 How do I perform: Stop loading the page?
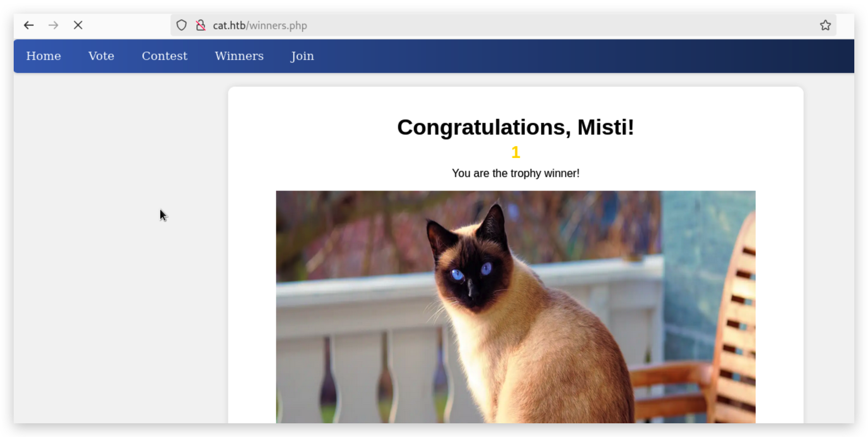[x=78, y=25]
